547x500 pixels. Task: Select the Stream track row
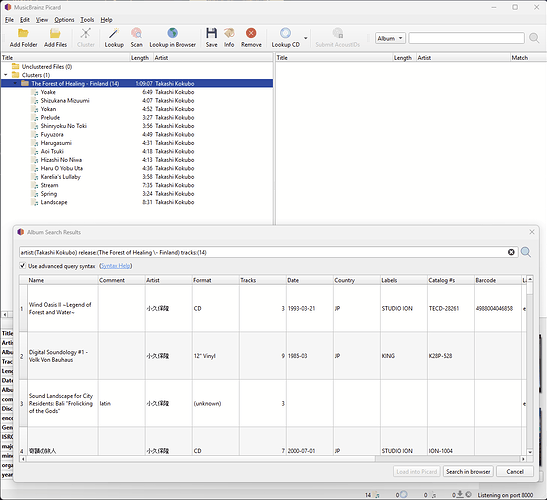[x=137, y=185]
